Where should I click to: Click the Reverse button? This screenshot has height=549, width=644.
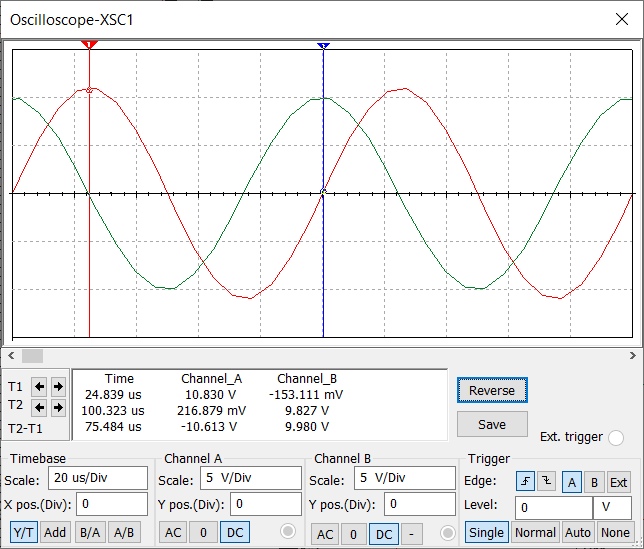click(x=492, y=390)
